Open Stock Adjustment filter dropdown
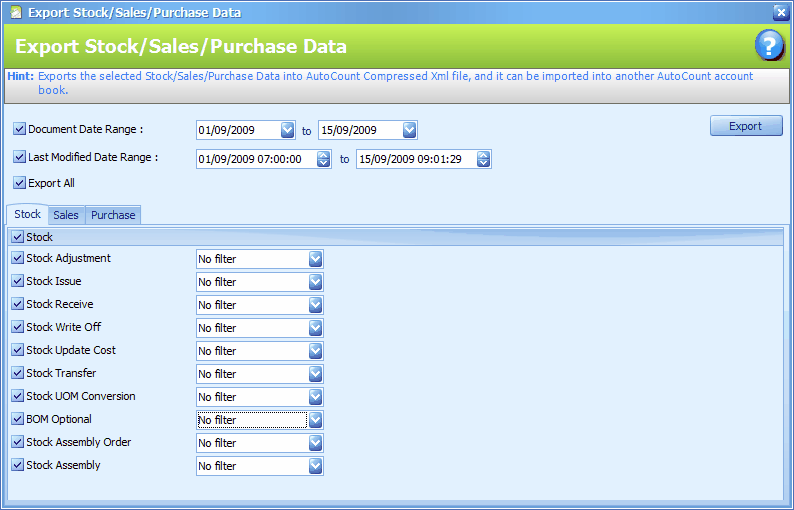The height and width of the screenshot is (510, 794). coord(315,259)
